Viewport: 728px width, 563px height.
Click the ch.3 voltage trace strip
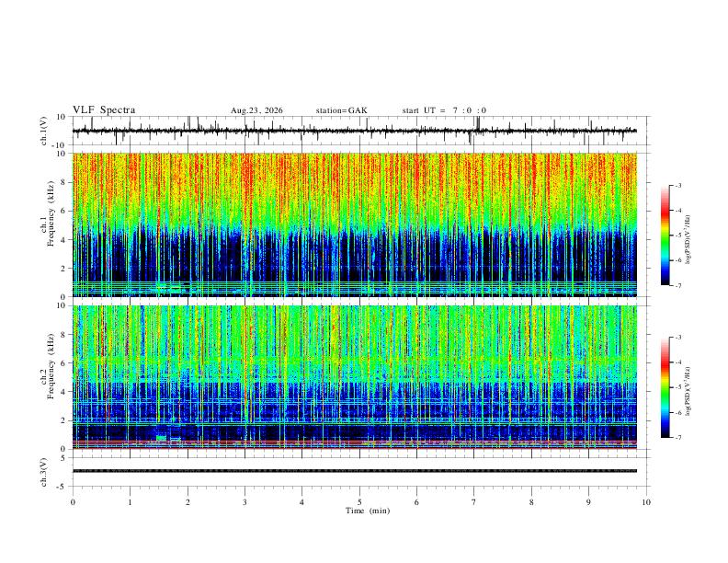point(354,471)
